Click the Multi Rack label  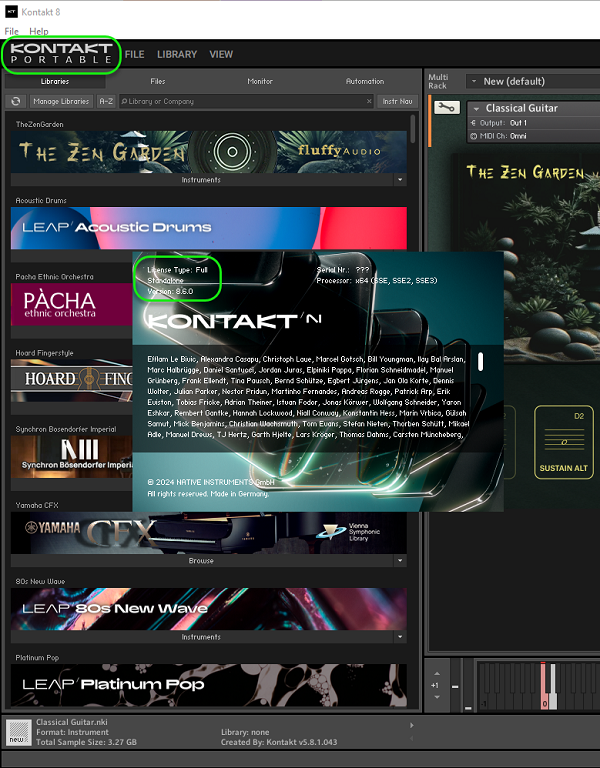(x=438, y=81)
